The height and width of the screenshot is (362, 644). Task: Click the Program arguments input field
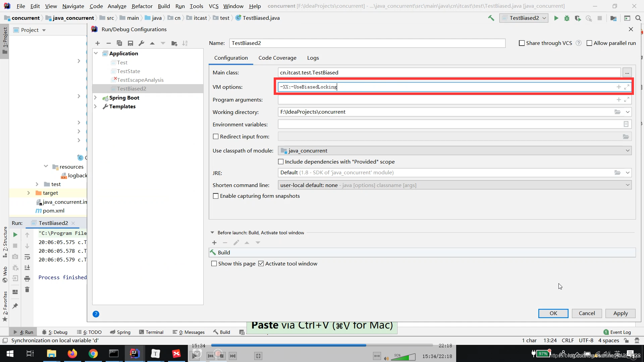(446, 100)
